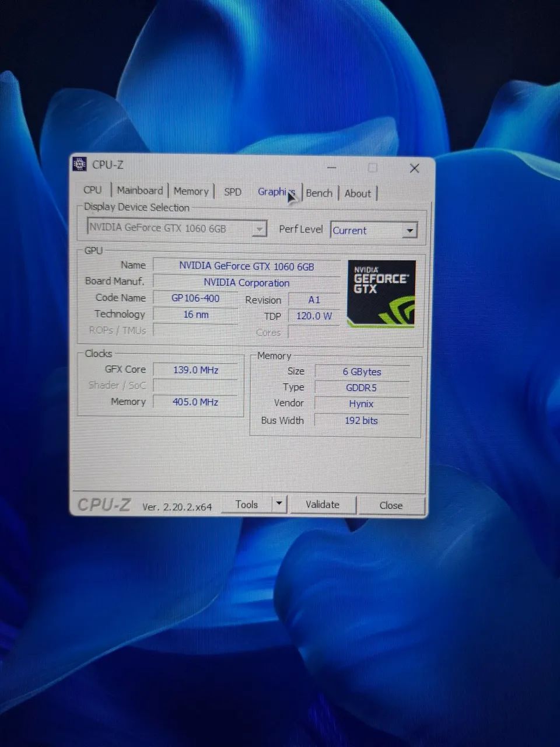The image size is (560, 747).
Task: Click the 6 GBytes memory size value
Action: coord(362,372)
